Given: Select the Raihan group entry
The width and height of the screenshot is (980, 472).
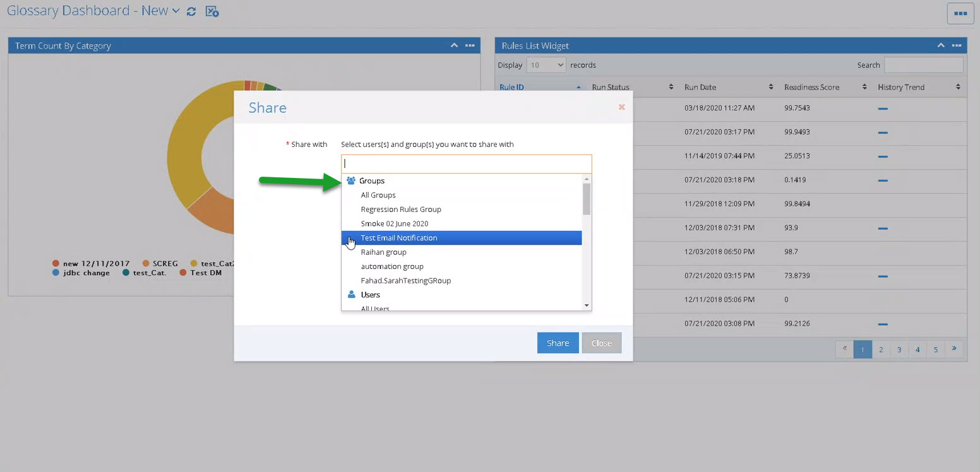Looking at the screenshot, I should (x=383, y=252).
